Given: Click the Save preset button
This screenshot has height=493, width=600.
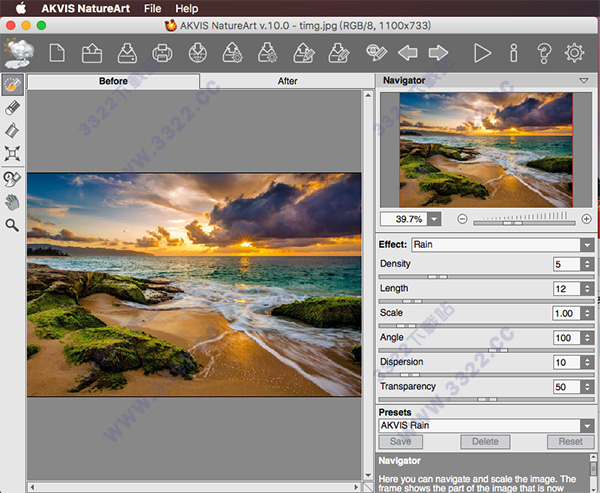Looking at the screenshot, I should pyautogui.click(x=401, y=442).
